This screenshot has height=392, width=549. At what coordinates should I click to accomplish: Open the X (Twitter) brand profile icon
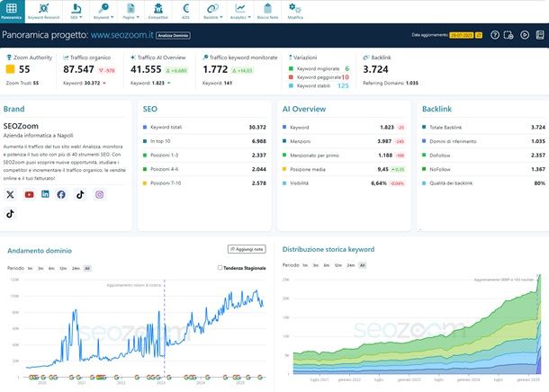10,194
